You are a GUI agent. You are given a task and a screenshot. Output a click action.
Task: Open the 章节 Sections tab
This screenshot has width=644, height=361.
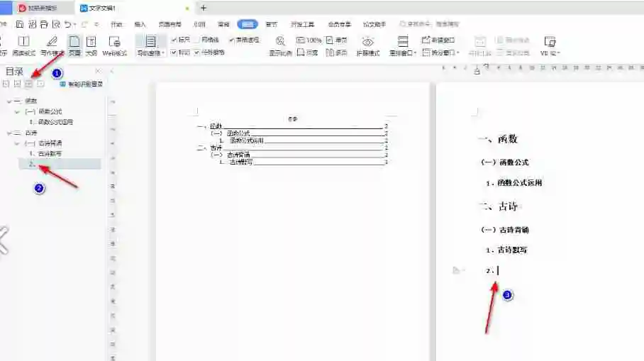click(271, 24)
